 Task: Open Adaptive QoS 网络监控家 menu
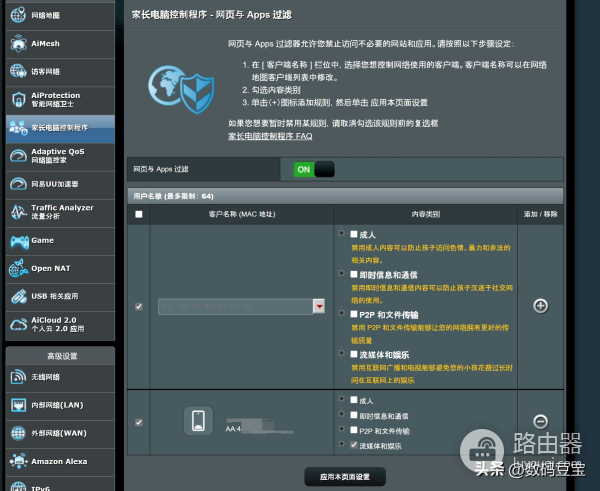tap(60, 156)
